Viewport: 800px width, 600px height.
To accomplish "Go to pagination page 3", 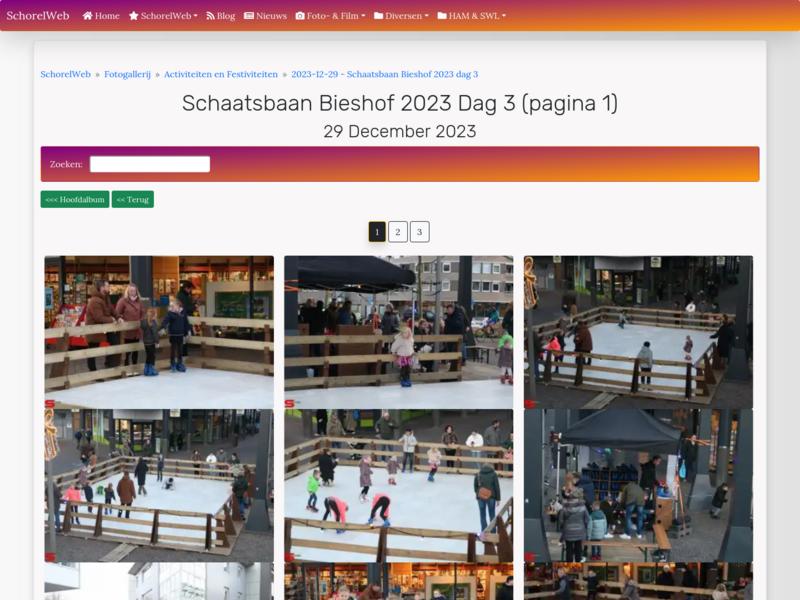I will click(x=419, y=232).
